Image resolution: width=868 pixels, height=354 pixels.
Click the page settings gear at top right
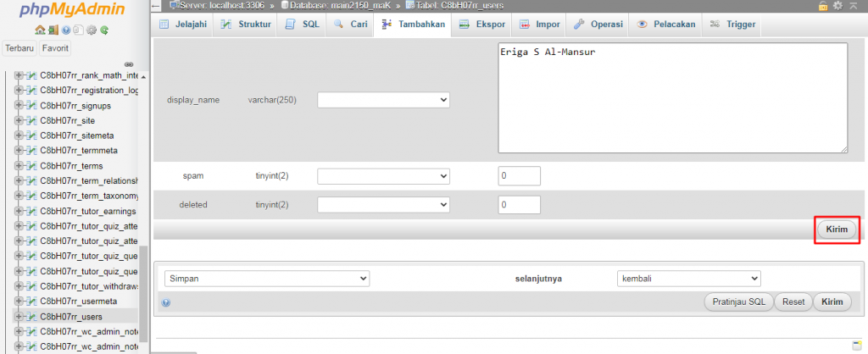pos(837,6)
